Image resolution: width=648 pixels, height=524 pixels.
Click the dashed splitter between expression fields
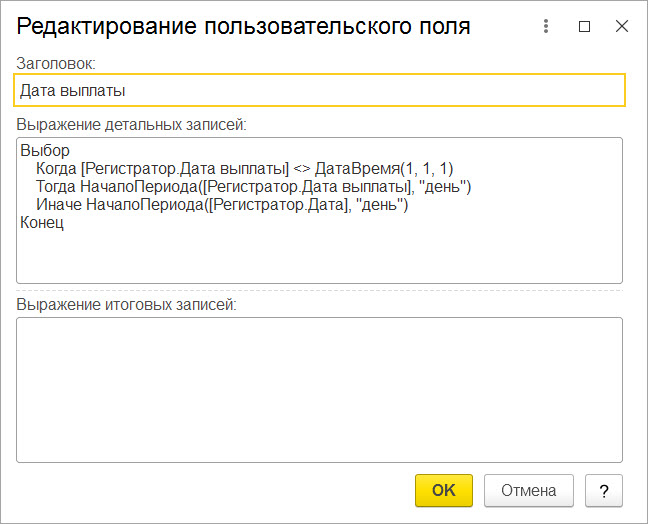point(319,291)
